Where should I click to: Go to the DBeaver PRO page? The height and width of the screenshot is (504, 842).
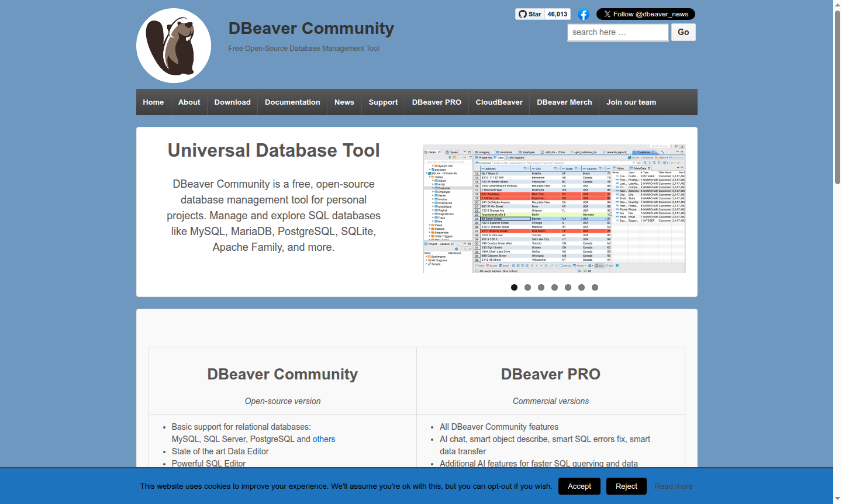436,102
